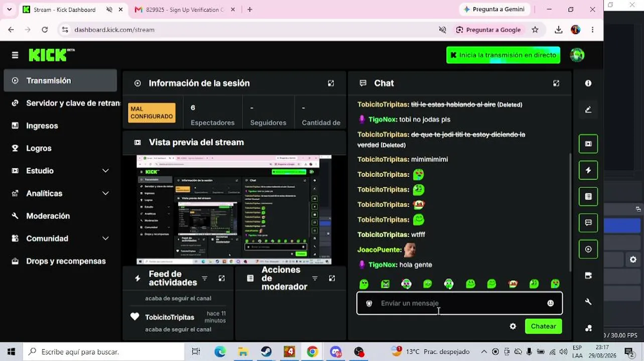
Task: Open Drops y recompensas in the sidebar
Action: pos(60,261)
